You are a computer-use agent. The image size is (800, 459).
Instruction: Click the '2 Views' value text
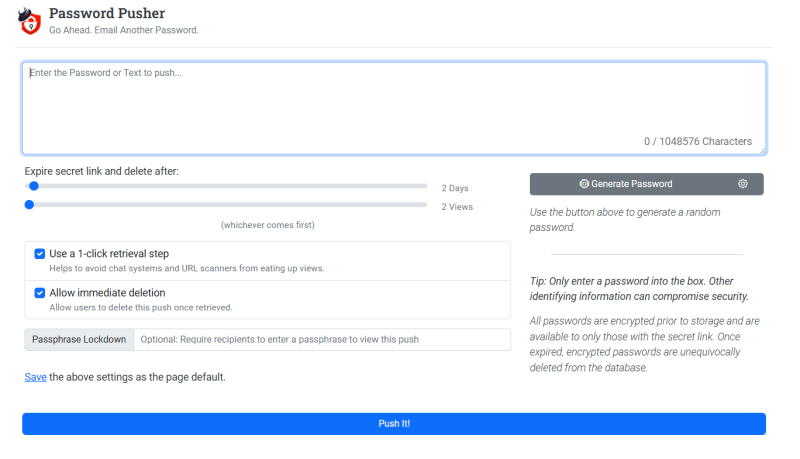[457, 207]
